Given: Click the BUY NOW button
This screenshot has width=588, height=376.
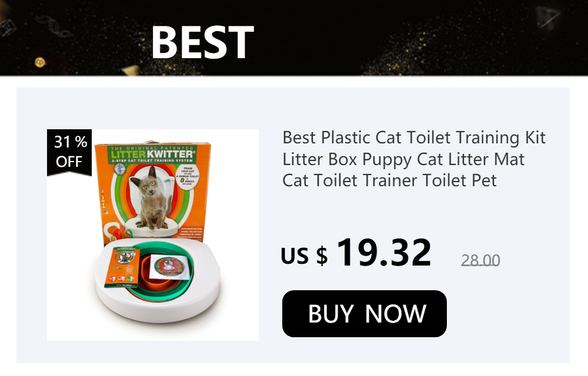Looking at the screenshot, I should pyautogui.click(x=364, y=314).
